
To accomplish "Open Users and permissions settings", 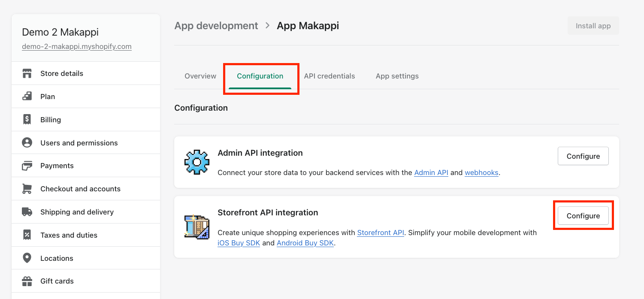I will [86, 143].
